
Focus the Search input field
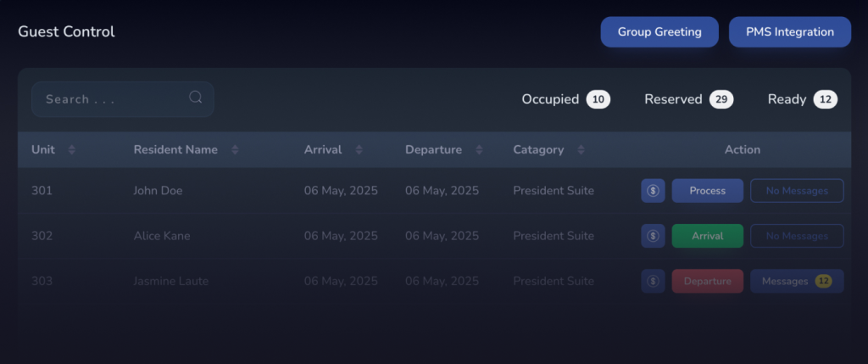click(123, 99)
